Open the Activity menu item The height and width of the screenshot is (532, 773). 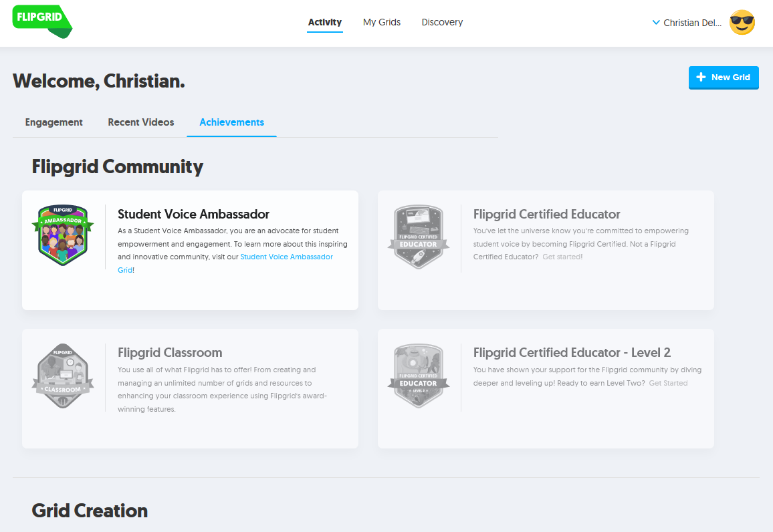[x=325, y=22]
